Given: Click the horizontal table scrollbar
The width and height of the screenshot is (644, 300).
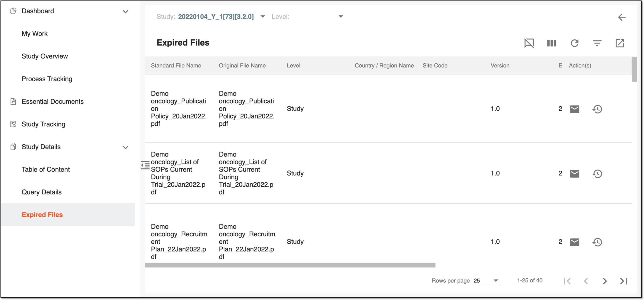Looking at the screenshot, I should [290, 265].
